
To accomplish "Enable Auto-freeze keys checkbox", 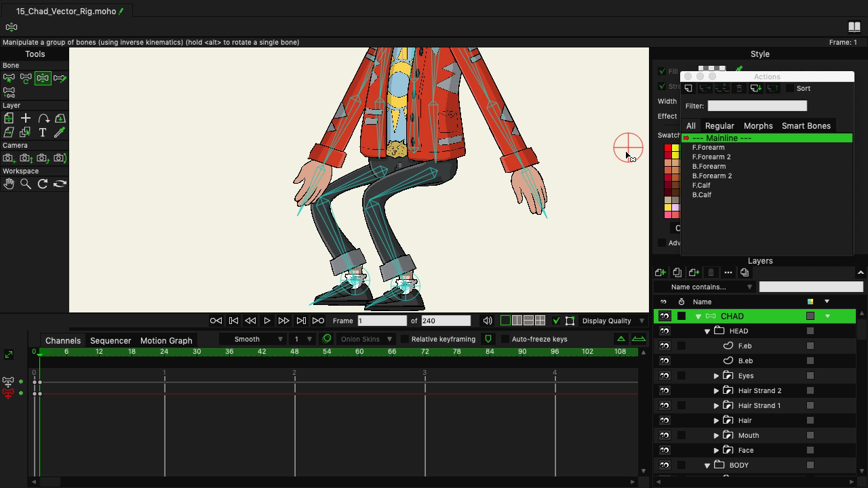I will click(x=505, y=339).
